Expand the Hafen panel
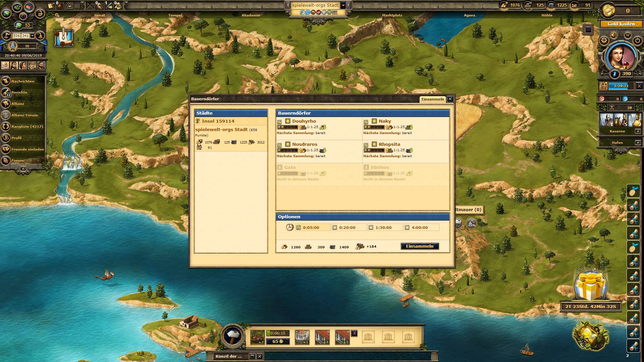 (x=638, y=142)
